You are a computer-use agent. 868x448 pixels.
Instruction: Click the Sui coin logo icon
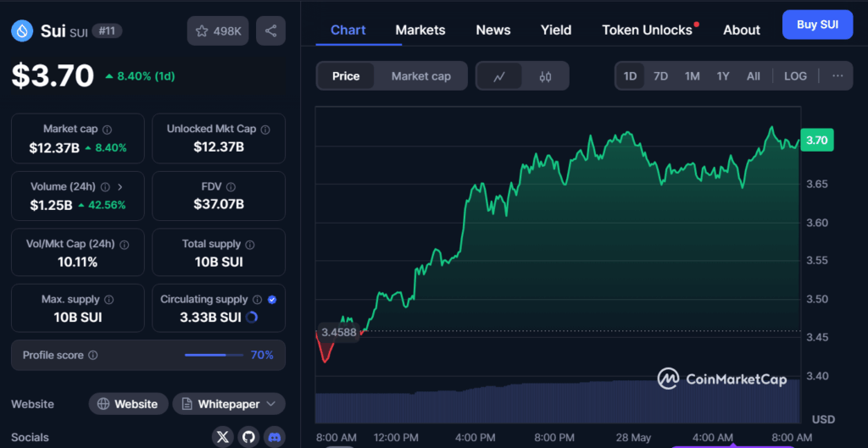coord(22,31)
